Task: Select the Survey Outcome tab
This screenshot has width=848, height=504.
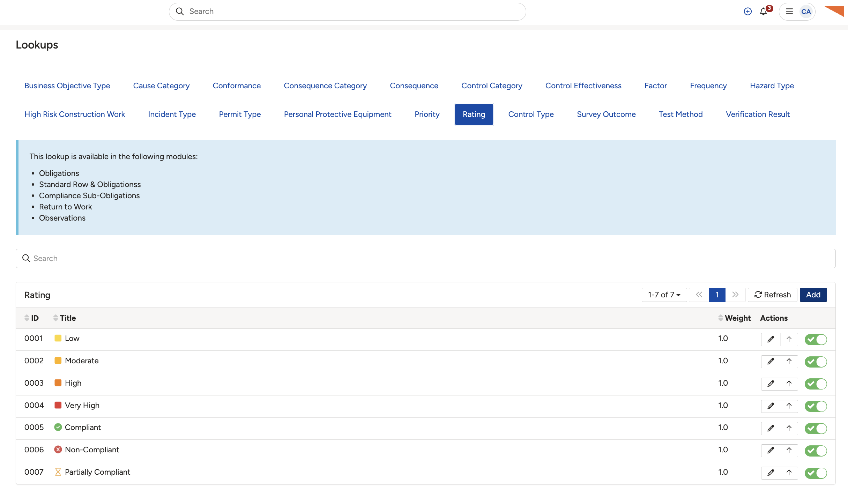Action: pyautogui.click(x=606, y=114)
